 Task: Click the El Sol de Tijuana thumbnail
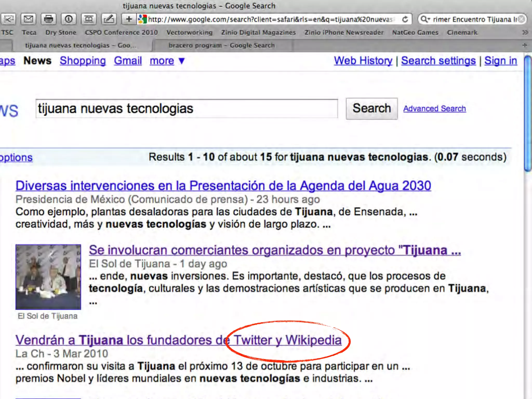(48, 277)
